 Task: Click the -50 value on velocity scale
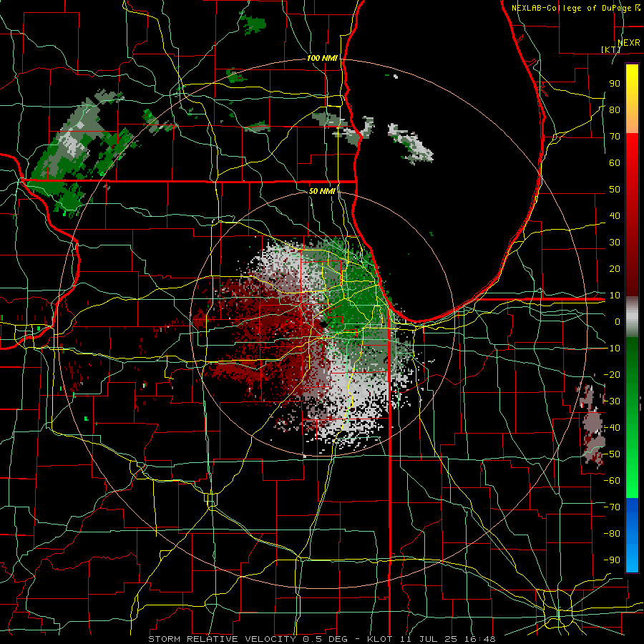pyautogui.click(x=612, y=454)
